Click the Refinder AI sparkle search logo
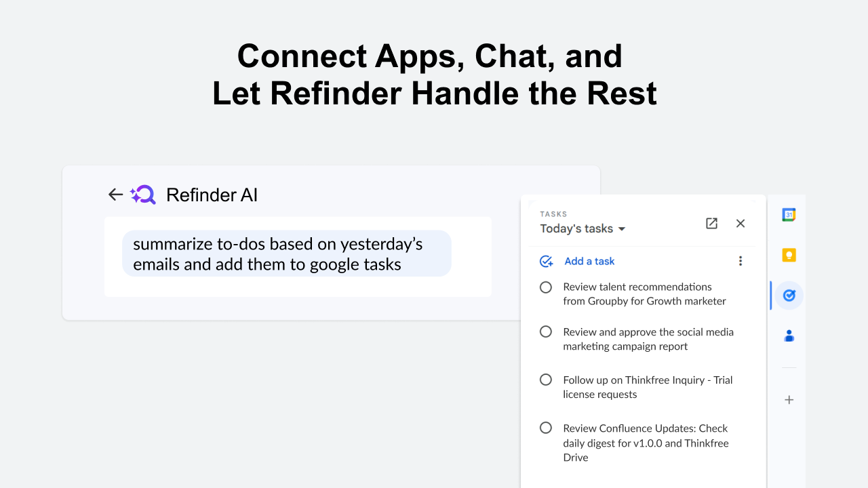The image size is (868, 488). [x=143, y=195]
